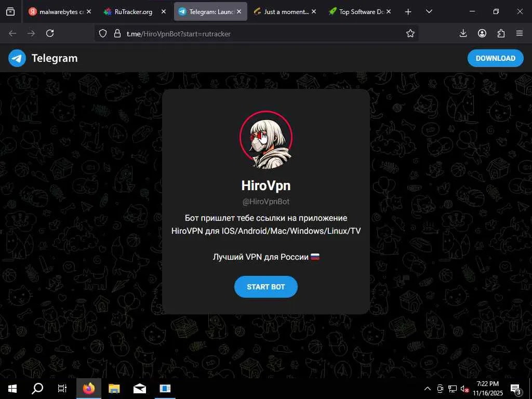532x399 pixels.
Task: Close the Top Software tab
Action: pyautogui.click(x=389, y=11)
